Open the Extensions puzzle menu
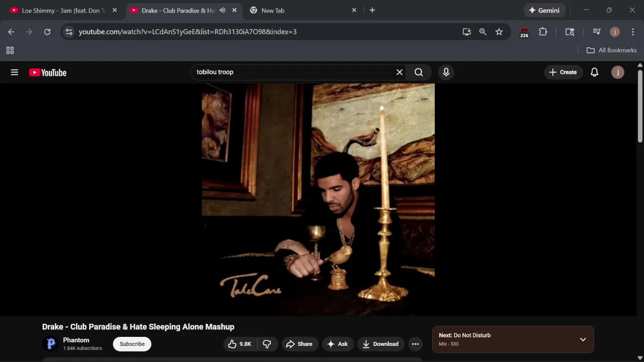Viewport: 644px width, 362px height. pos(543,32)
